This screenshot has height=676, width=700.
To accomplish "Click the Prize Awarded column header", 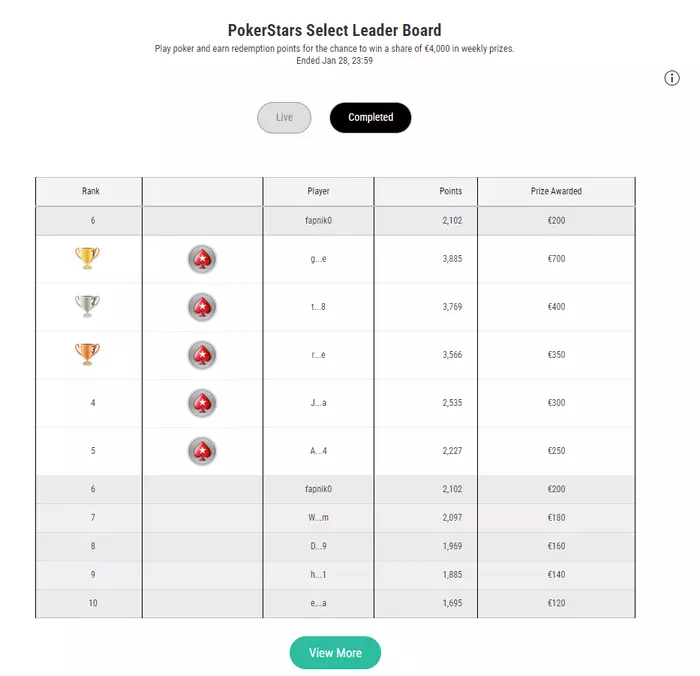I will 556,191.
